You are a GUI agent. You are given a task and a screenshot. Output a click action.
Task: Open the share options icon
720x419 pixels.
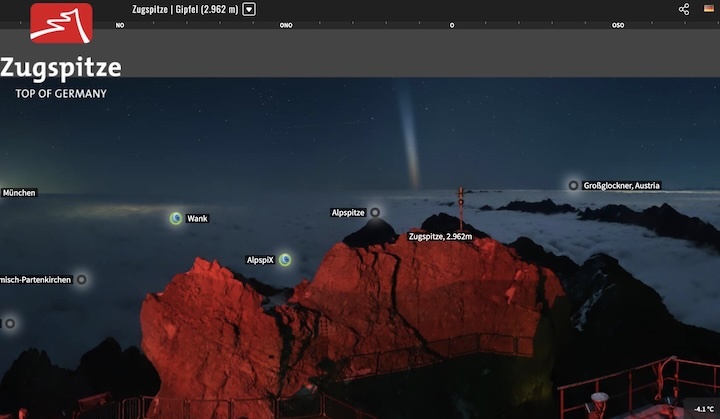point(684,9)
